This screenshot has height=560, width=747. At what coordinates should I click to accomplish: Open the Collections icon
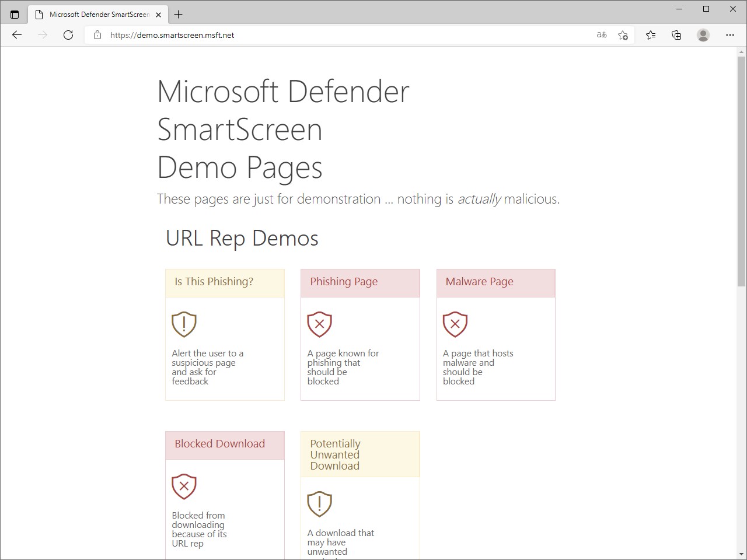click(x=676, y=35)
